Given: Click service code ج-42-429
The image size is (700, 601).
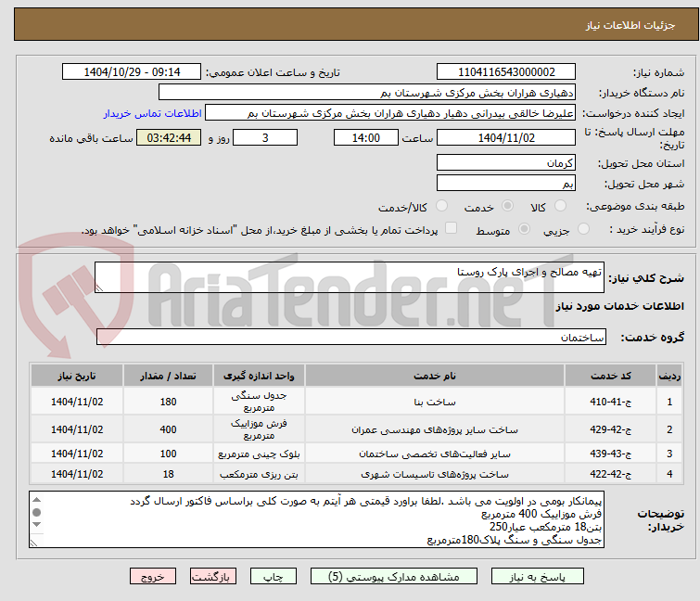Looking at the screenshot, I should pyautogui.click(x=610, y=429).
